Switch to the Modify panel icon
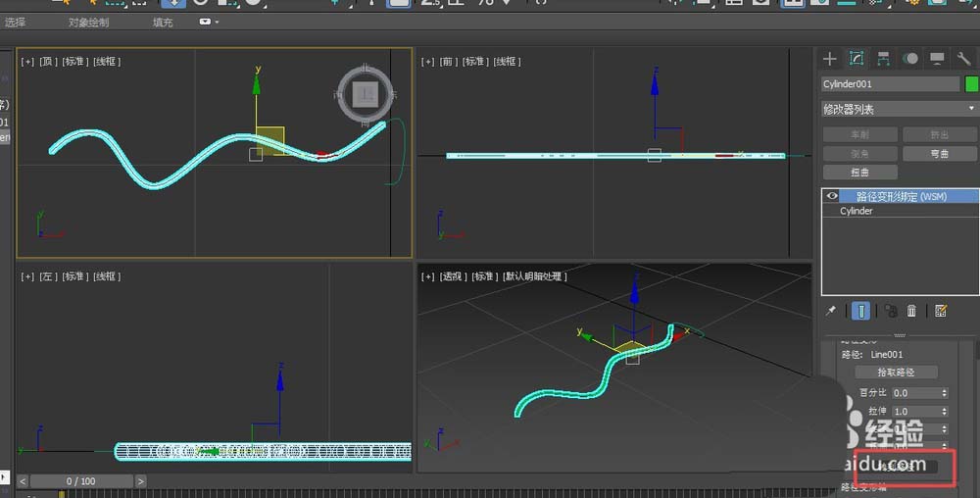The width and height of the screenshot is (980, 498). tap(857, 59)
